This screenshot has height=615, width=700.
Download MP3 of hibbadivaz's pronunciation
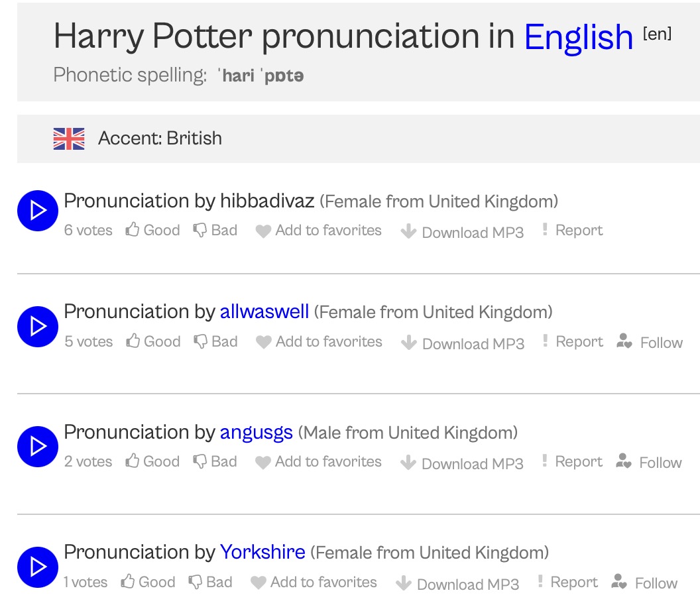click(463, 232)
